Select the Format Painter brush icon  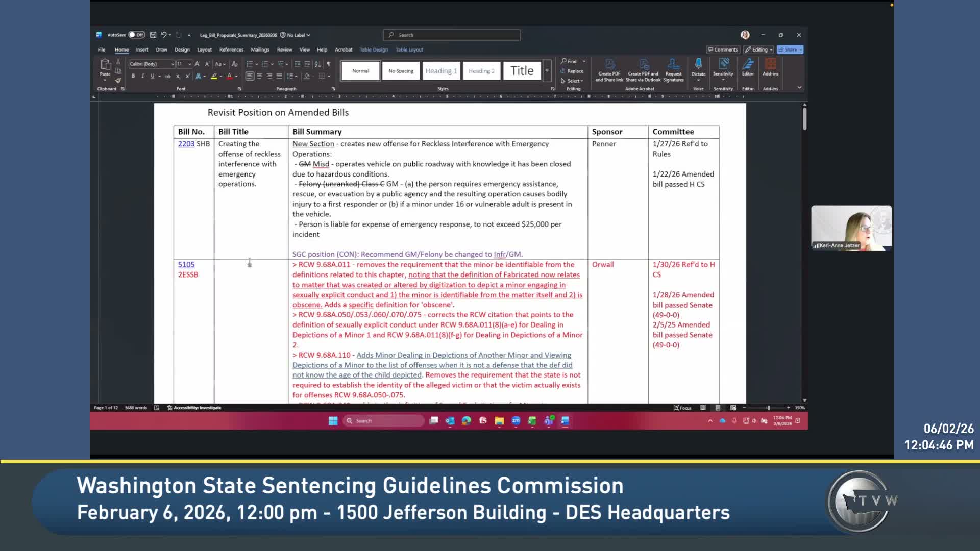coord(118,80)
